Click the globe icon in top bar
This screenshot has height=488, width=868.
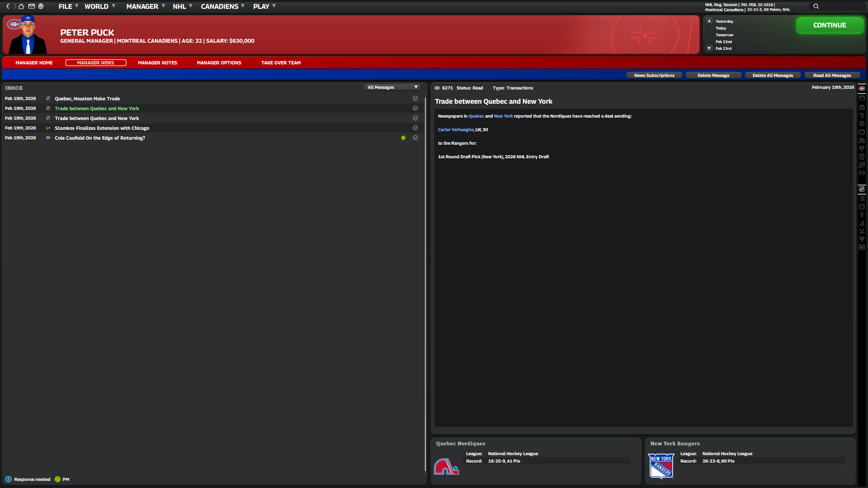41,6
